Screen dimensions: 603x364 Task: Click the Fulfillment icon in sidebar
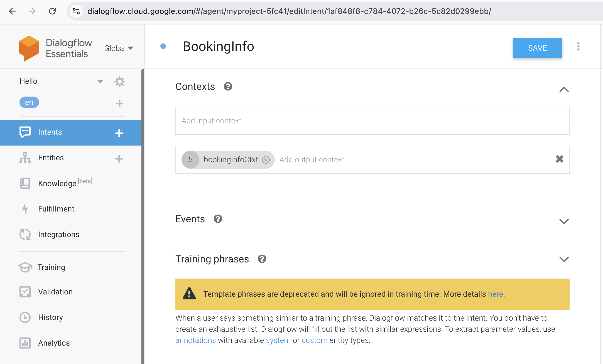[x=24, y=208]
